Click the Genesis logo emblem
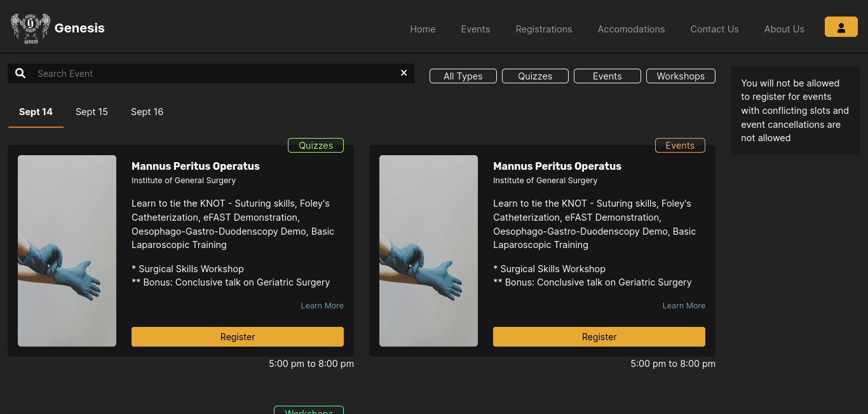 (x=30, y=29)
